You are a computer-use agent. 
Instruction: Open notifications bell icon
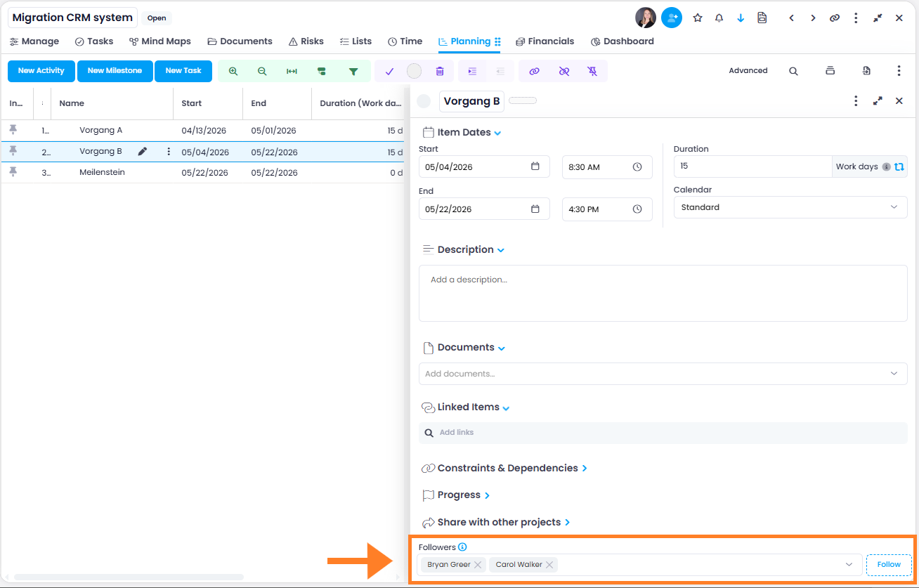(x=719, y=18)
